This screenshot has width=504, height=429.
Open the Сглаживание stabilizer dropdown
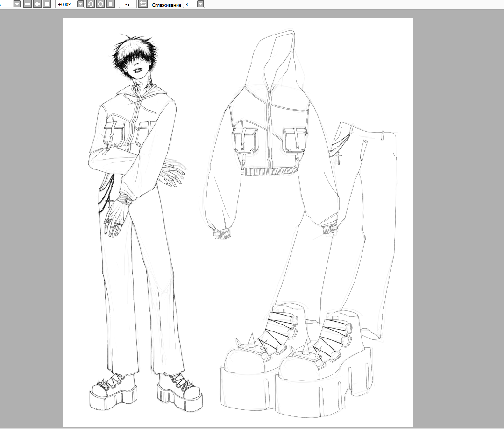pyautogui.click(x=200, y=4)
